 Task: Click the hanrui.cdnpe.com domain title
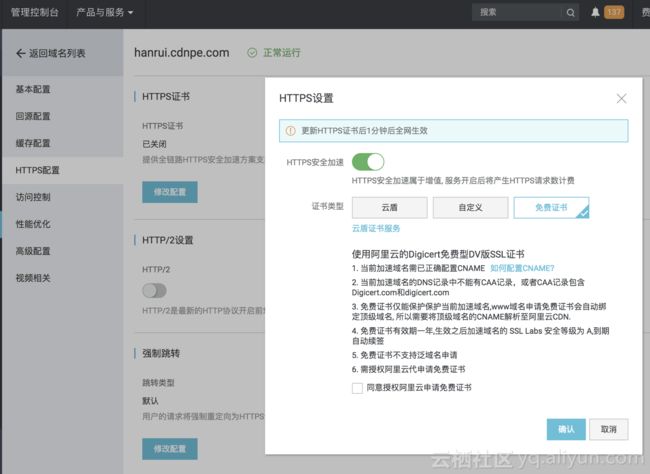(x=182, y=53)
